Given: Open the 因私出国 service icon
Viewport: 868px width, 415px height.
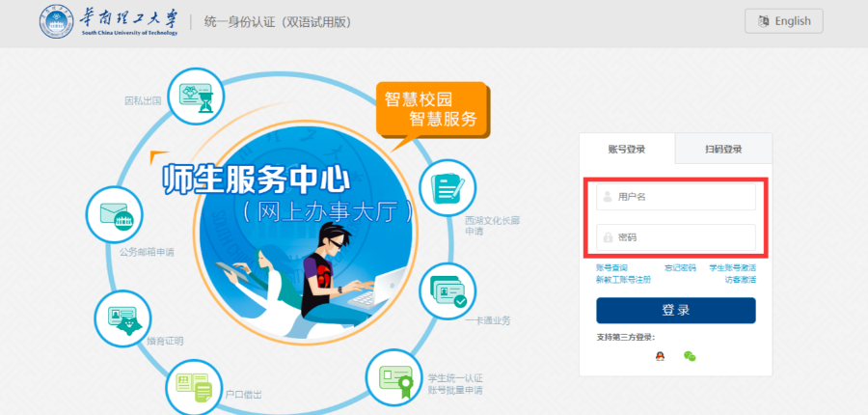Looking at the screenshot, I should pos(196,97).
